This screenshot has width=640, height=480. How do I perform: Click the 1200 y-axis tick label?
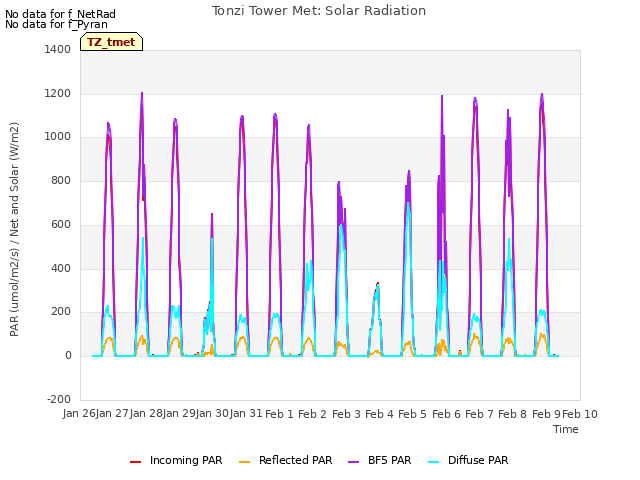click(58, 93)
